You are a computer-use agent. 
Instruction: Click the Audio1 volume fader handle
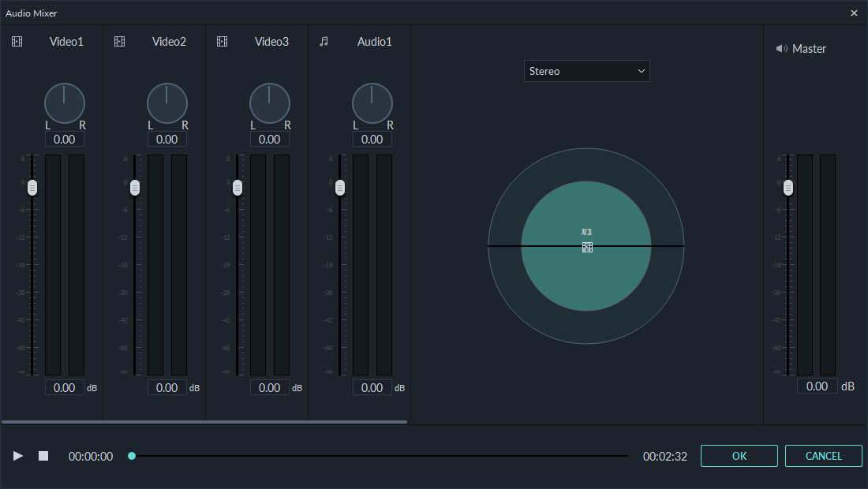(x=340, y=188)
